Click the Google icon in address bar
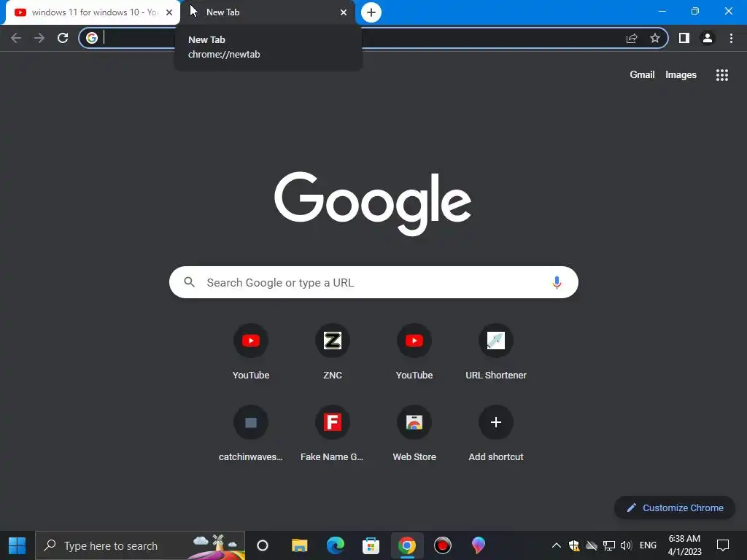The width and height of the screenshot is (747, 560). (92, 38)
